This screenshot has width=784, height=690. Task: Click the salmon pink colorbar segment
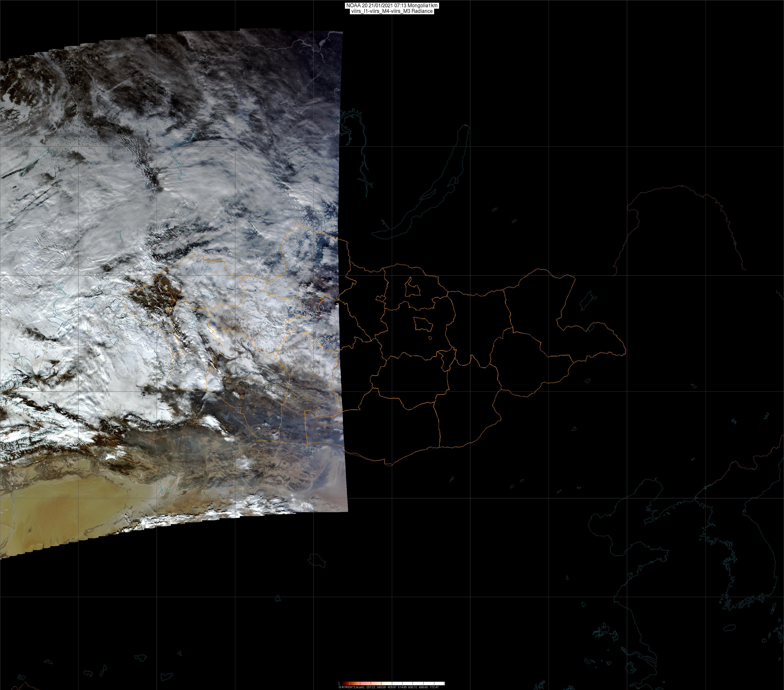[x=366, y=683]
